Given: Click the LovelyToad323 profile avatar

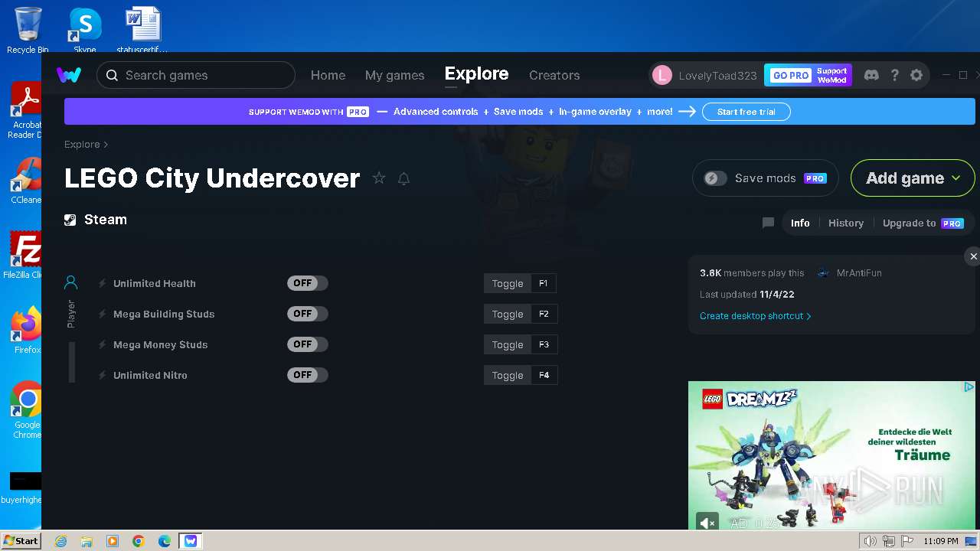Looking at the screenshot, I should click(662, 75).
